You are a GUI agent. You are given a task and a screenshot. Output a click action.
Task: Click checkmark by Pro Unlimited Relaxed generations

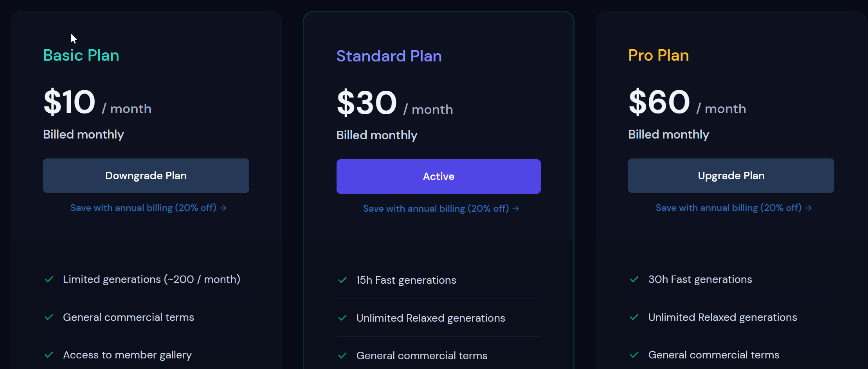point(634,317)
